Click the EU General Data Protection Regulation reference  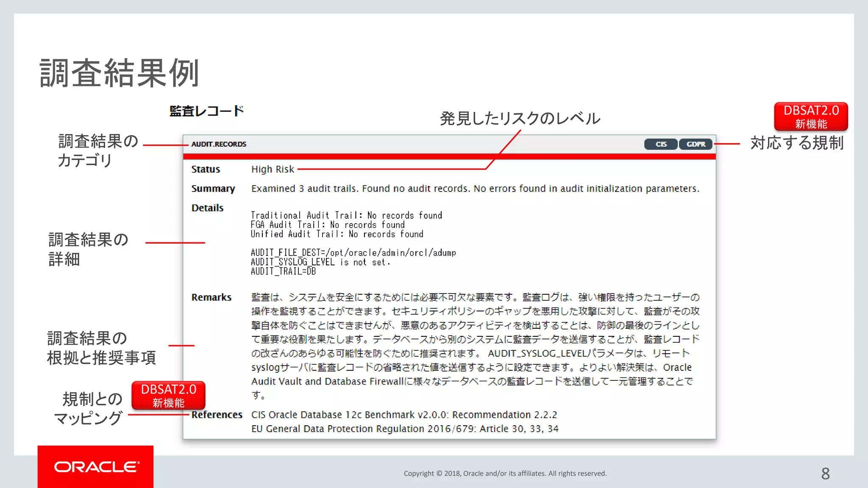(405, 428)
